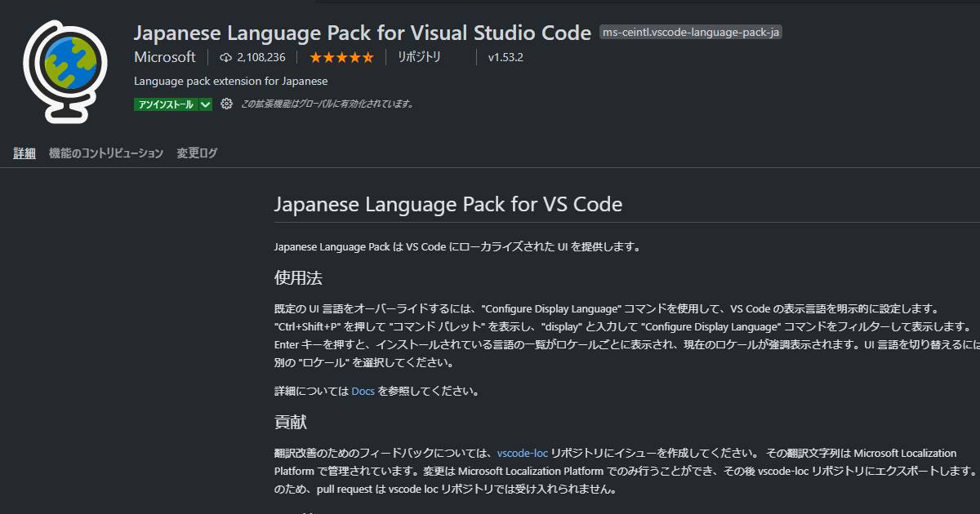
Task: Open the リポジトリ link
Action: pos(419,57)
